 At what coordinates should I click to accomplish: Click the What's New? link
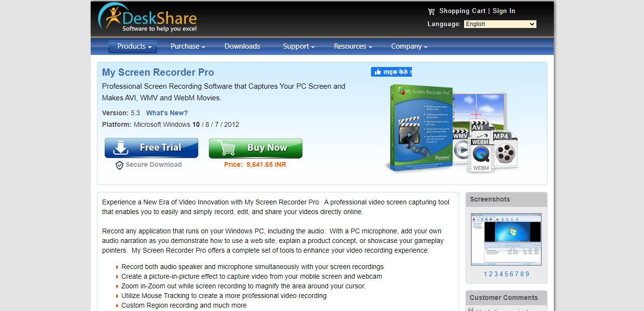[167, 113]
